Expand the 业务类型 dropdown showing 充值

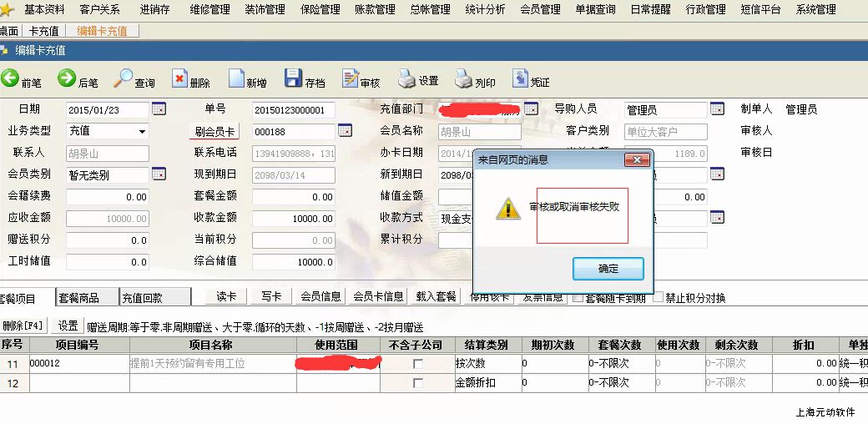pos(142,132)
